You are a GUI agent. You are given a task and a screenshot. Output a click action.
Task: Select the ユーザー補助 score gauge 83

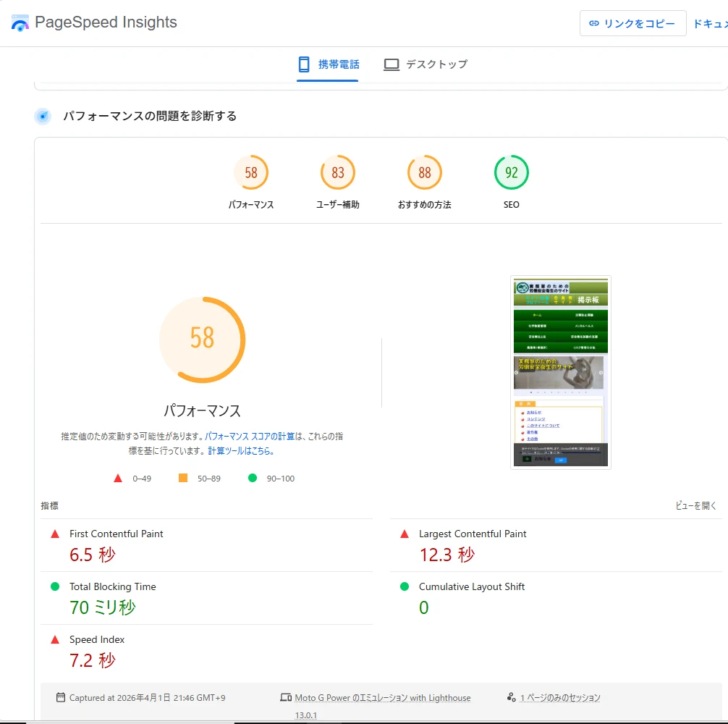pyautogui.click(x=337, y=173)
